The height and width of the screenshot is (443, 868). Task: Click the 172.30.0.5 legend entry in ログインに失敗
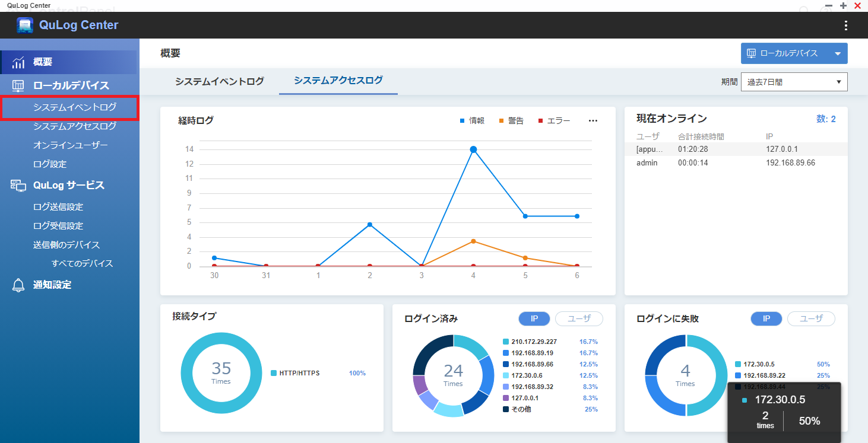783,364
